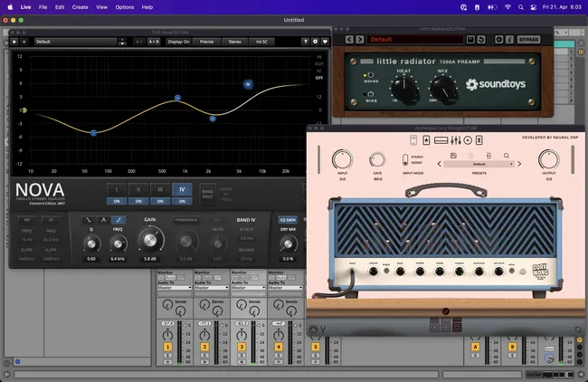Click Archetype preset search magnifier

507,156
